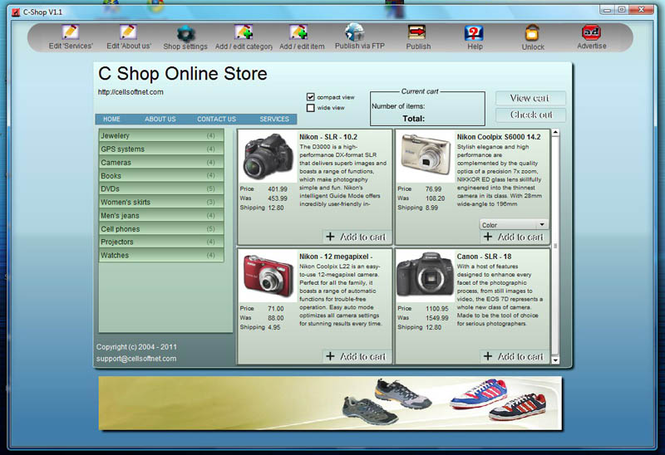Add Canon SLR 18 to cart
Screen dimensions: 665x455
pos(513,356)
